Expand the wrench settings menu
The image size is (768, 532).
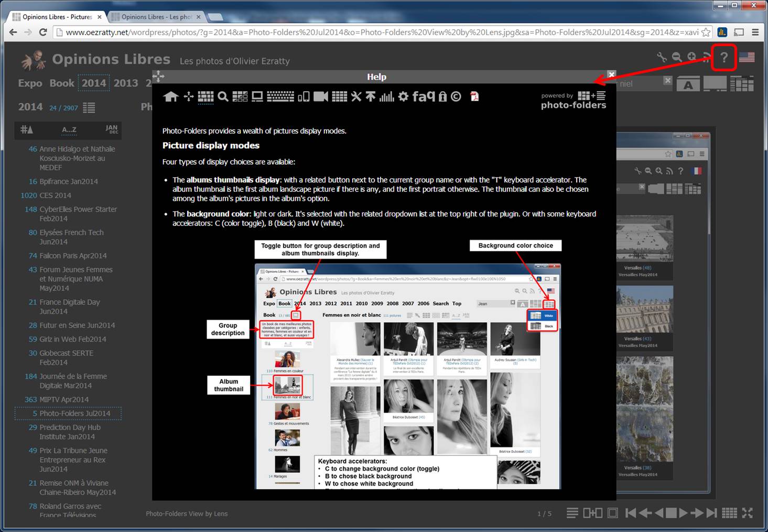[x=662, y=57]
